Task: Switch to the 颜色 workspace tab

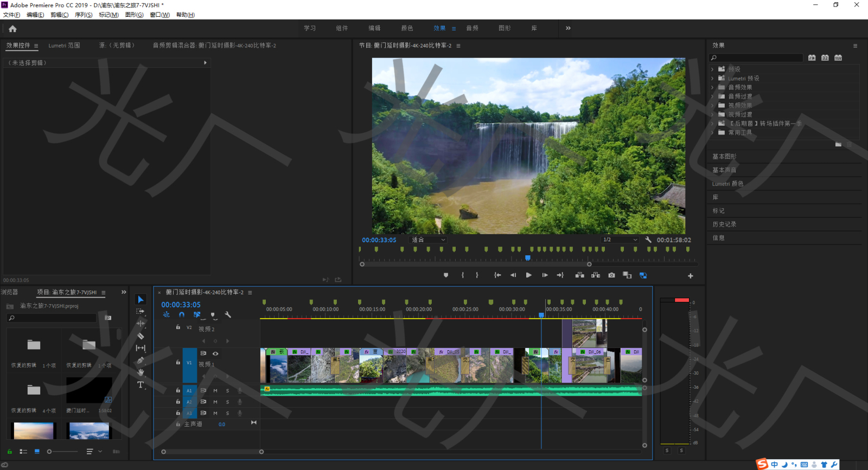Action: [x=407, y=28]
